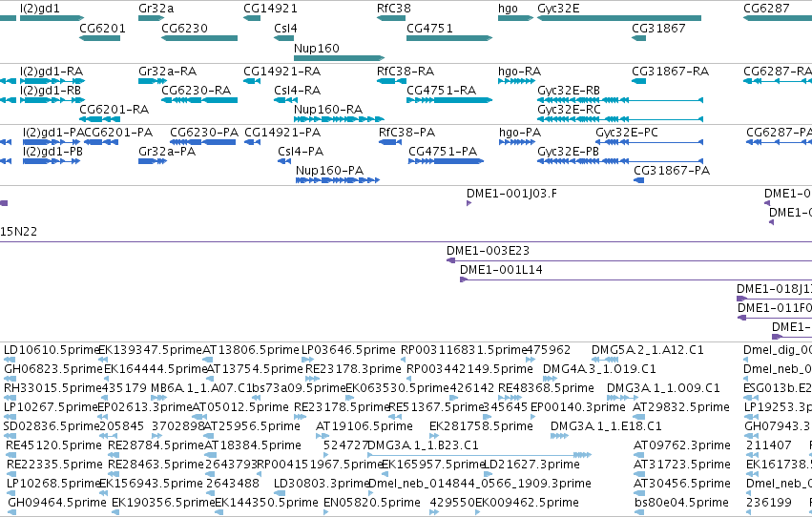The image size is (812, 517).
Task: Click the CG31867 gene glyph
Action: 638,38
